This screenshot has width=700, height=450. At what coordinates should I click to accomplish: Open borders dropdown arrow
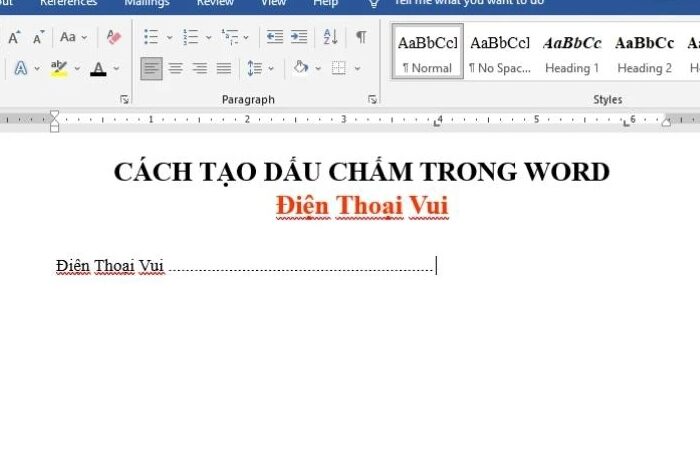[357, 69]
